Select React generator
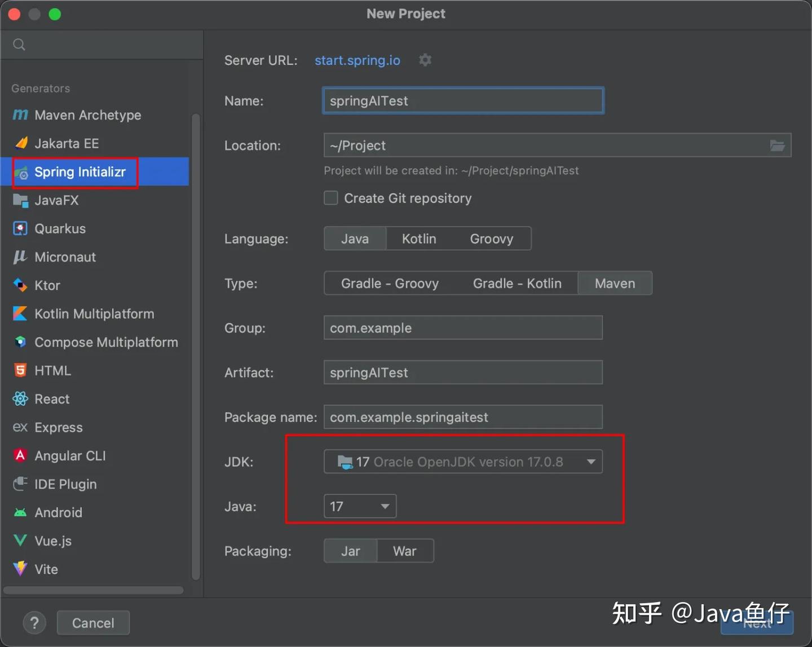Image resolution: width=812 pixels, height=647 pixels. pos(95,399)
